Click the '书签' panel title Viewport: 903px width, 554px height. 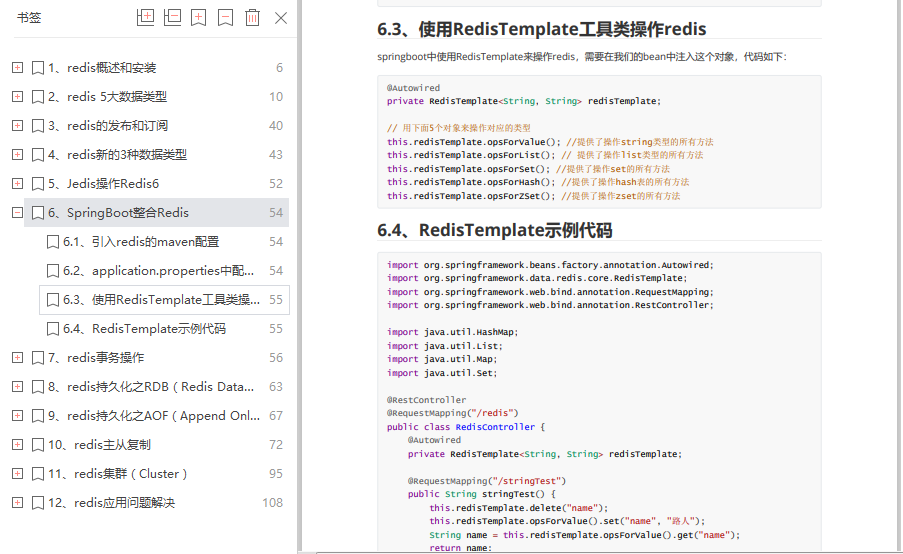(29, 18)
